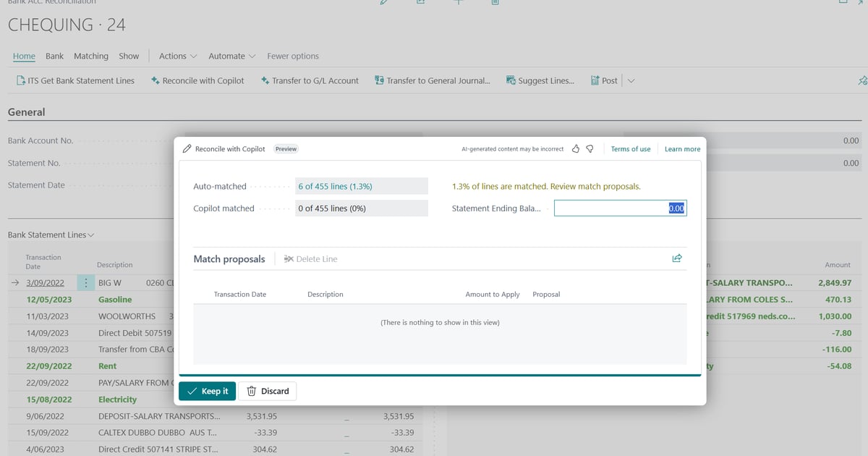Click the Share icon beside Match proposals

pos(677,258)
